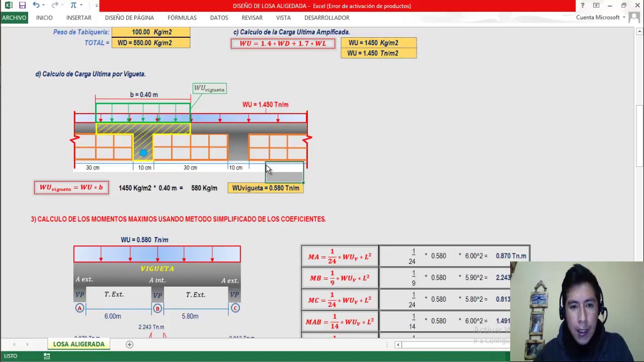Viewport: 644px width, 362px height.
Task: Open the DISEÑO DE PÁGINA tab
Action: click(x=129, y=18)
